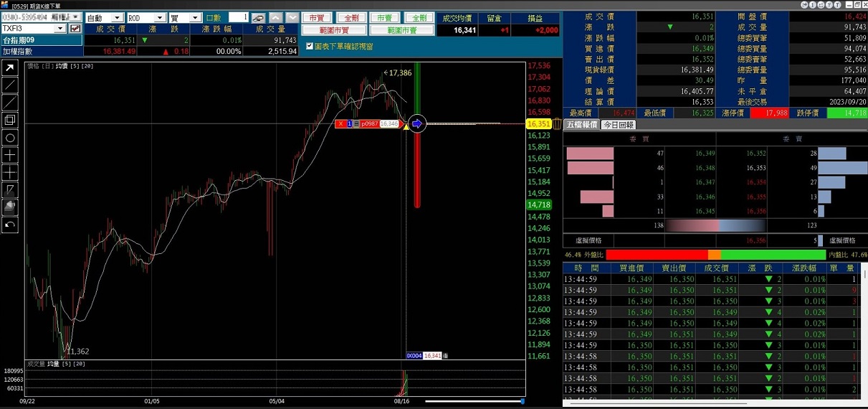Click the red X on order tag p0987
This screenshot has width=868, height=409.
pyautogui.click(x=341, y=124)
